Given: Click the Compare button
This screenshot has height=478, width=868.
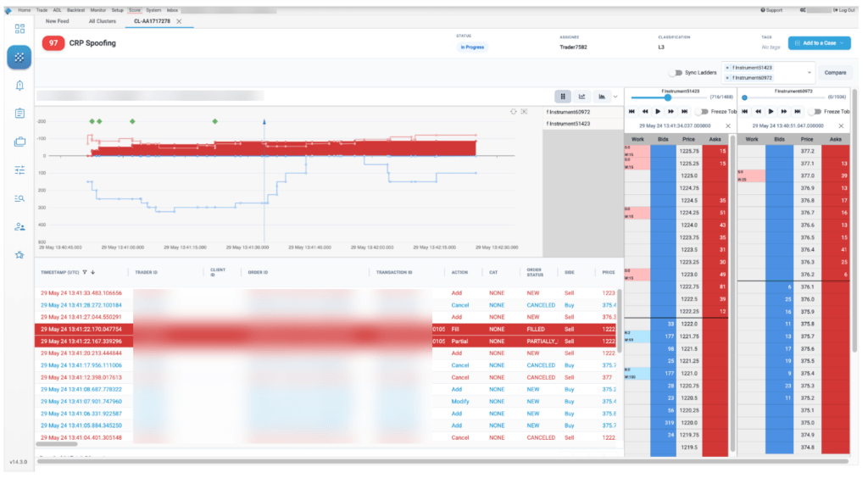Looking at the screenshot, I should click(x=835, y=73).
